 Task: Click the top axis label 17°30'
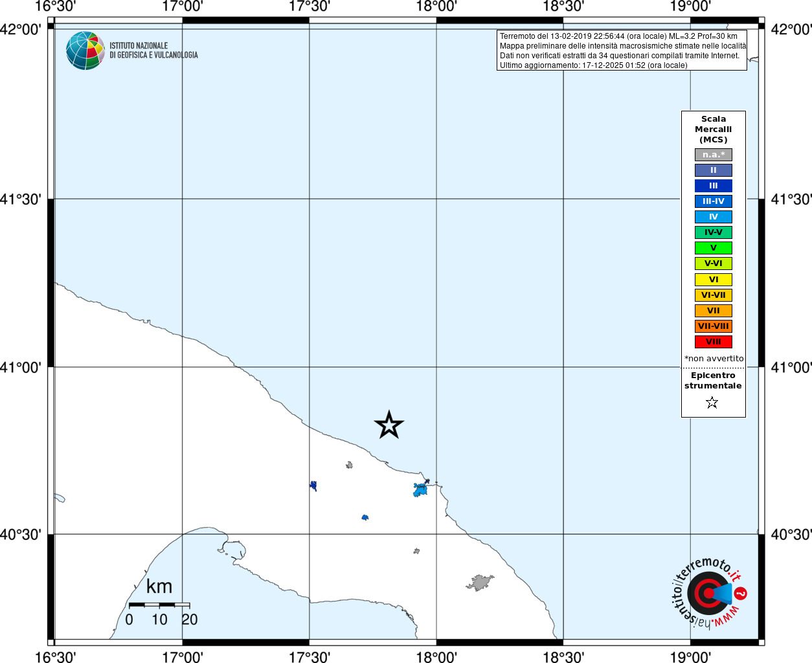pos(310,6)
